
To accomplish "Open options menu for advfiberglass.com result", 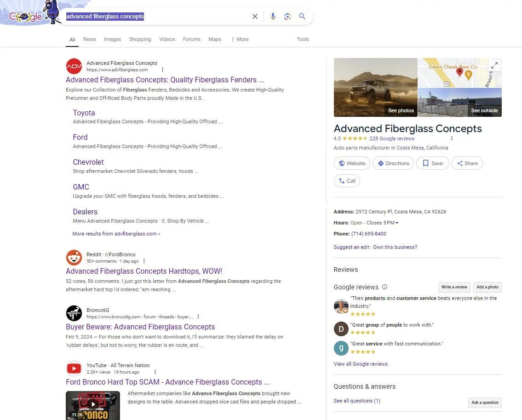I will click(x=162, y=69).
